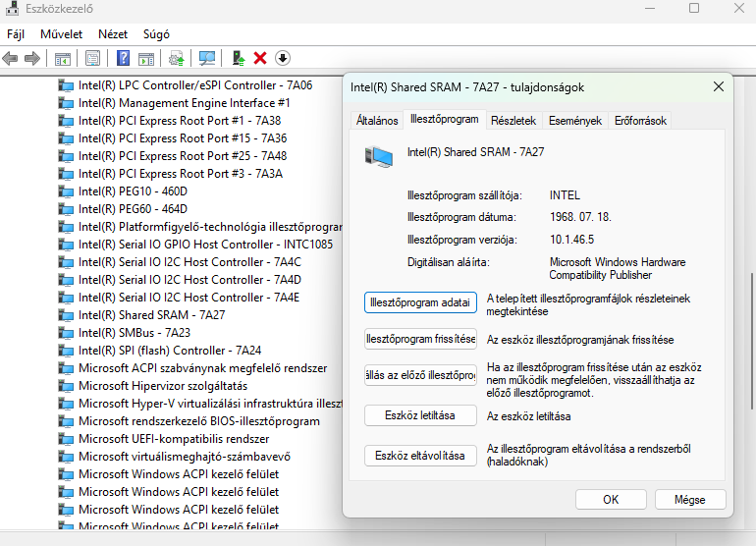
Task: Select Intel(R) Serial IO I2C Host Controller - 7A4D
Action: [189, 280]
